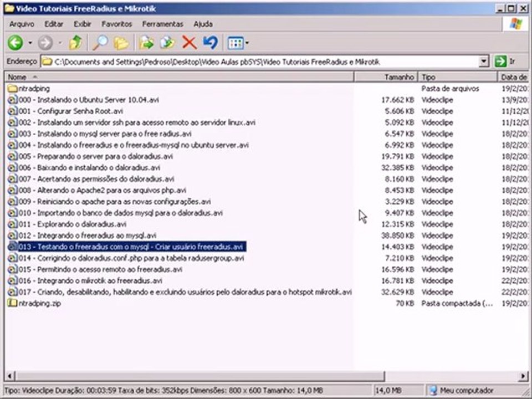Image resolution: width=532 pixels, height=399 pixels.
Task: Select video icon of 006 Baixando daloradius
Action: (13, 167)
